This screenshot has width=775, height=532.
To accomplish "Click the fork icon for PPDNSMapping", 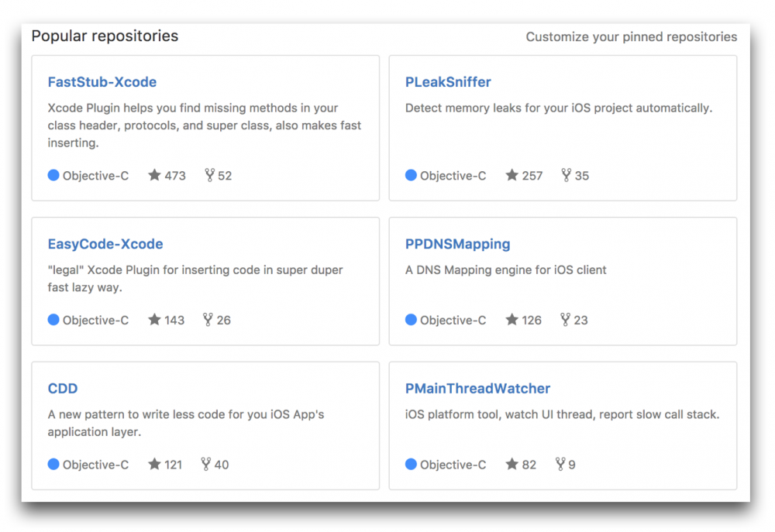I will [x=566, y=319].
